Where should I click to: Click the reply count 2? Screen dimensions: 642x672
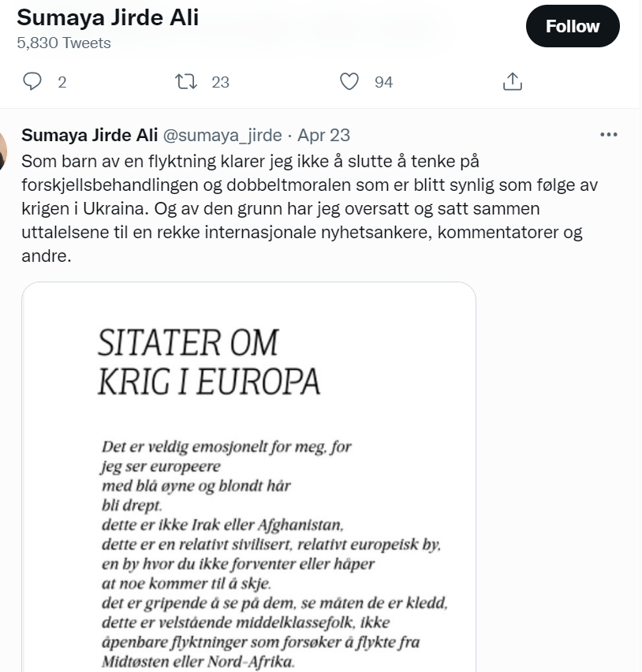click(x=62, y=82)
